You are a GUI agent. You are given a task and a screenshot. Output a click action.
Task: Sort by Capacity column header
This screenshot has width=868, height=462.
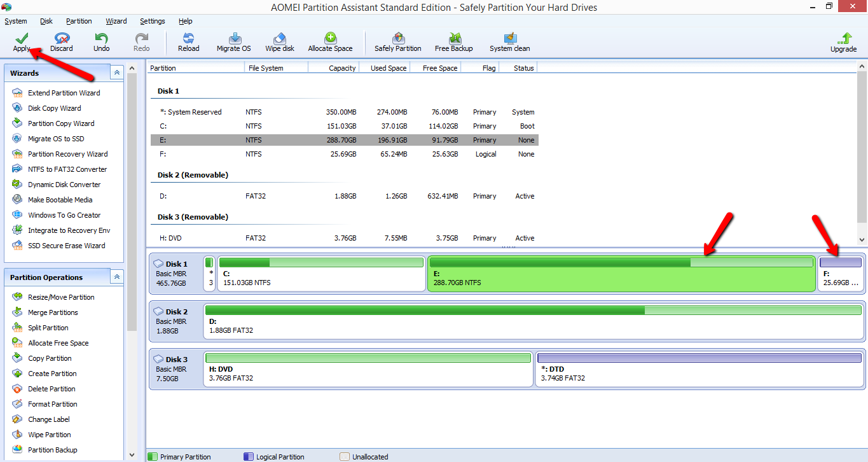334,68
